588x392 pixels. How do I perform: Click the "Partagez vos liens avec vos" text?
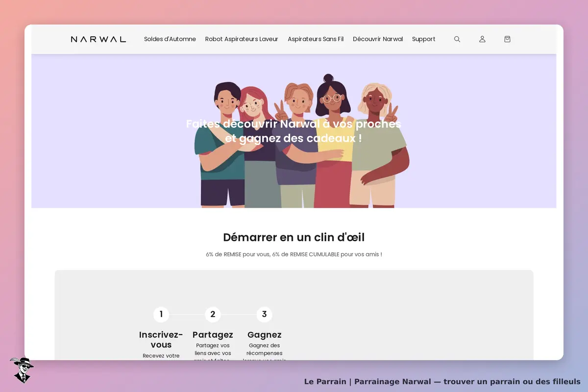pos(213,349)
